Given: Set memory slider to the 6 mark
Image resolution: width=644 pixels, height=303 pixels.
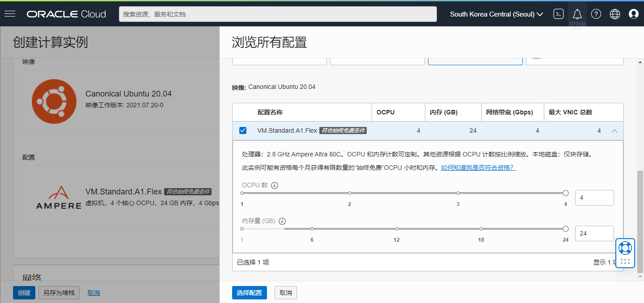Looking at the screenshot, I should [x=312, y=229].
